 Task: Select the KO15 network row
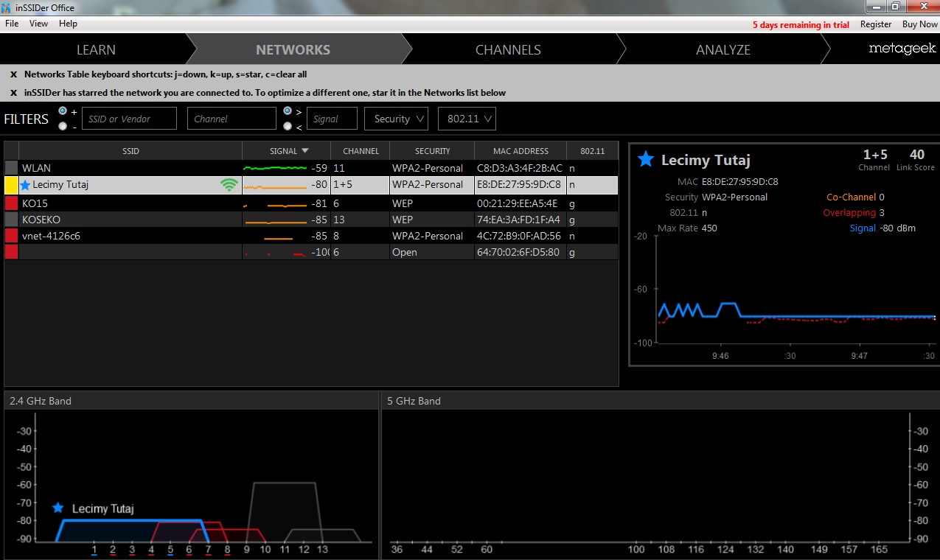tap(311, 203)
